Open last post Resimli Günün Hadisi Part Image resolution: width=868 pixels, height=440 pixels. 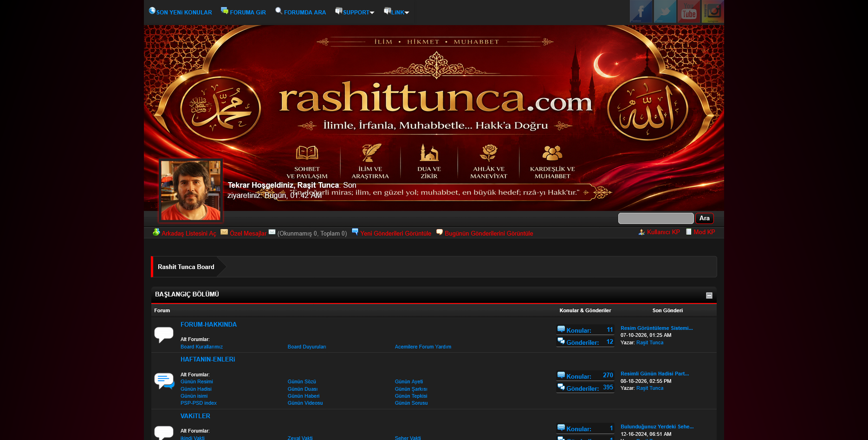(x=654, y=374)
